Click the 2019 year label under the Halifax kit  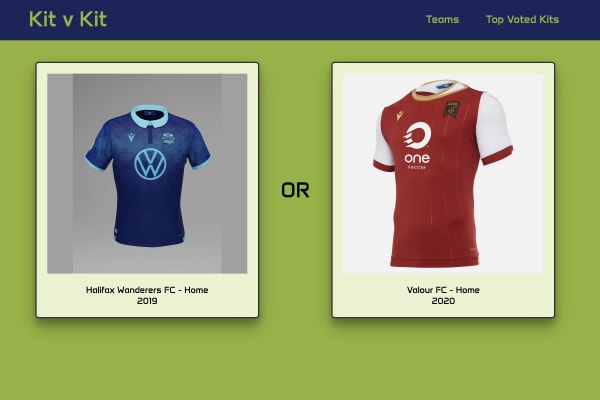(x=147, y=301)
